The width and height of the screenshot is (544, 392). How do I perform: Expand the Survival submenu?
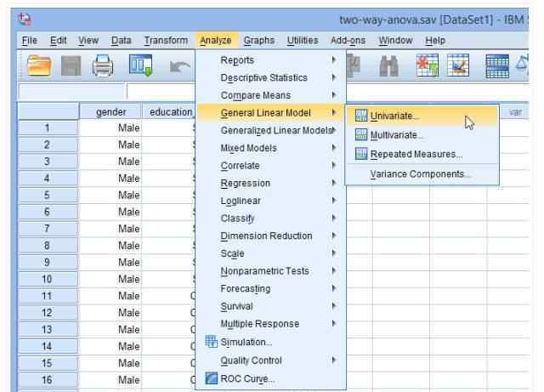tap(270, 306)
